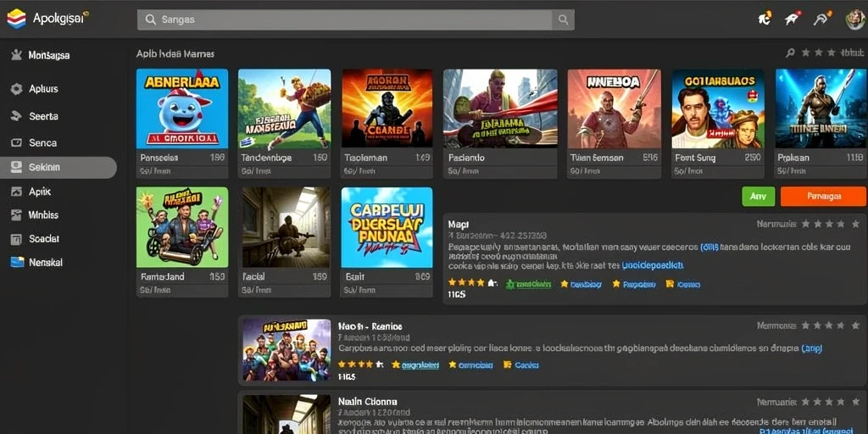Select the Monsagsa sidebar item
The image size is (868, 434).
click(42, 55)
